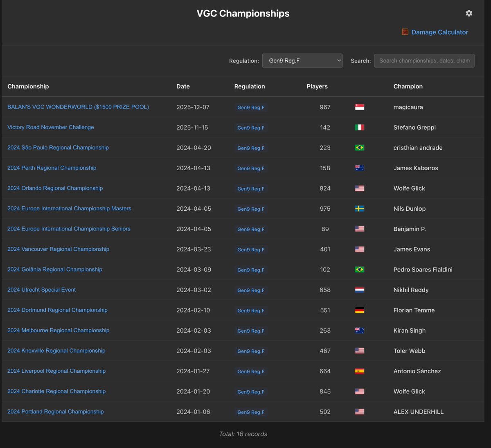Click the Total: 16 records footer text
The image size is (491, 448).
tap(243, 434)
